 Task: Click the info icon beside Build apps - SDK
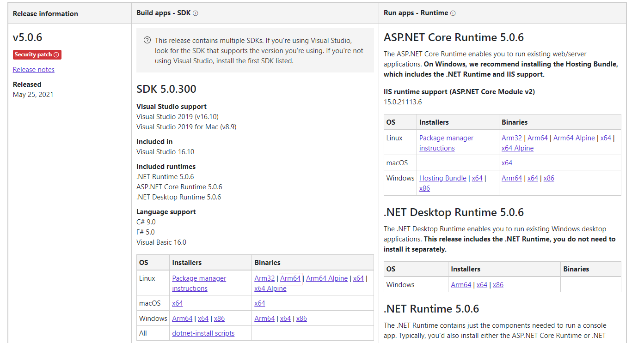tap(195, 13)
